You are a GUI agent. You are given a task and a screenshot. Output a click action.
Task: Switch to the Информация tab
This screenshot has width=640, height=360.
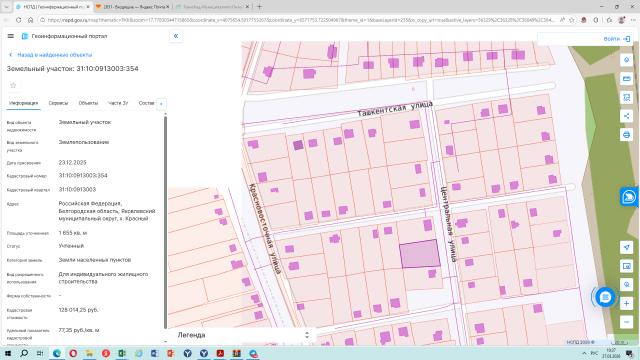pos(23,103)
